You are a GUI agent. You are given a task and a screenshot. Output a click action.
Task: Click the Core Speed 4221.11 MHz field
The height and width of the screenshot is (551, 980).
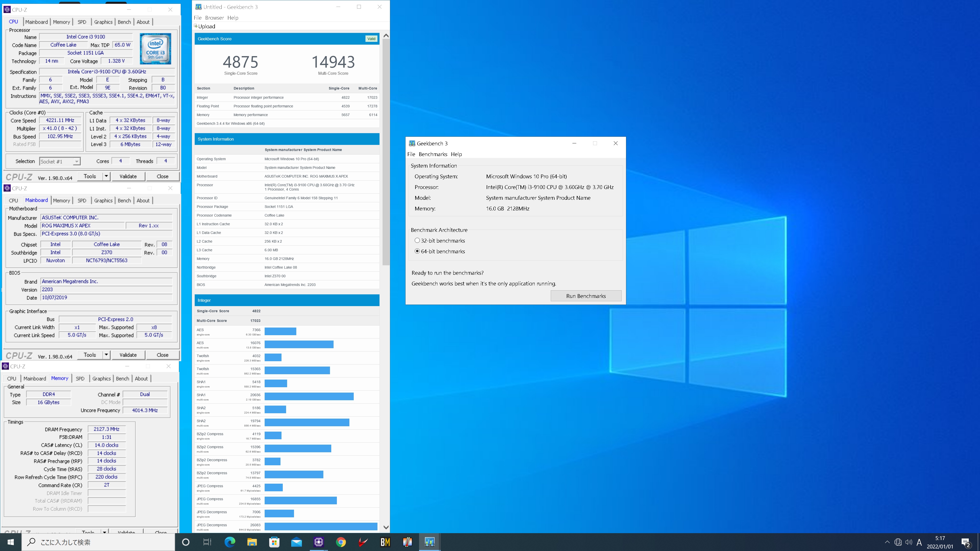coord(60,120)
